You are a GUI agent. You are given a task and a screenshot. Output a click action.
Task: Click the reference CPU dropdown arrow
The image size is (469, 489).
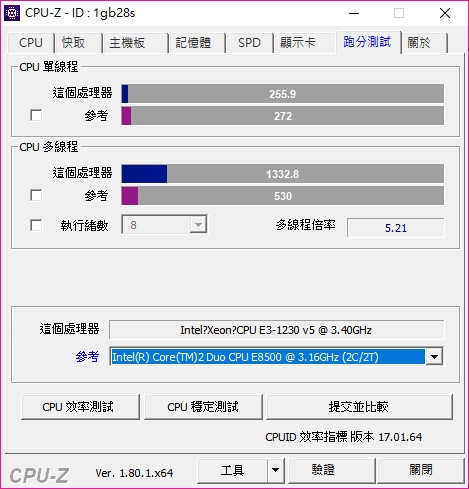[x=434, y=357]
